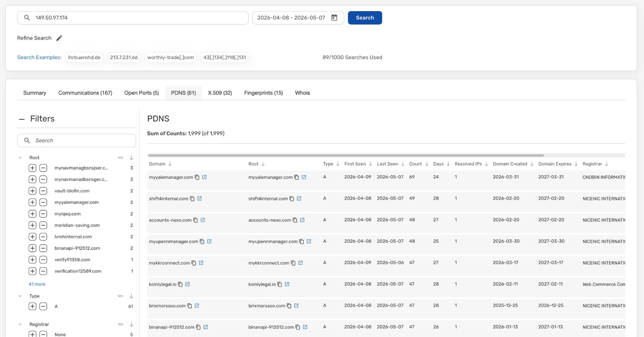This screenshot has height=337, width=644.
Task: Collapse the Type filter group
Action: pos(20,296)
